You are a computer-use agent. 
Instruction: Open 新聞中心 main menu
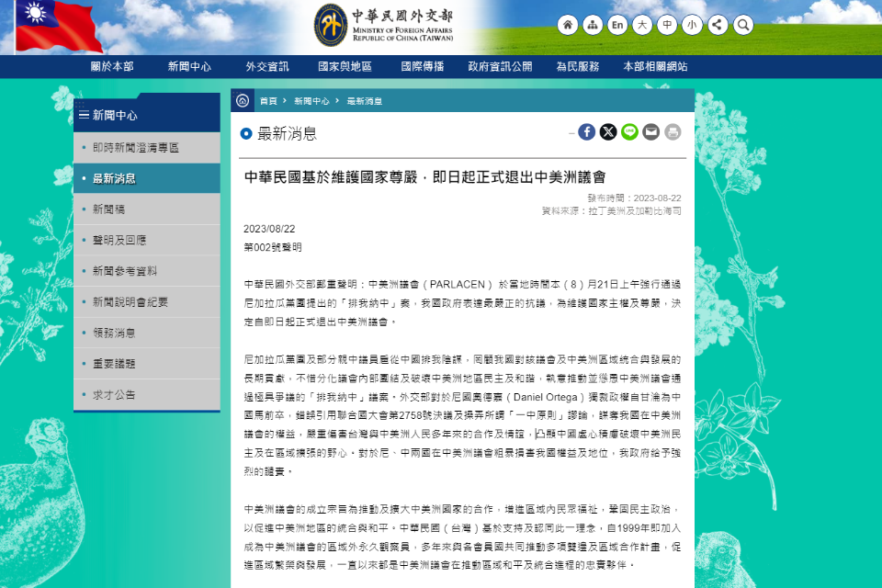pos(189,66)
